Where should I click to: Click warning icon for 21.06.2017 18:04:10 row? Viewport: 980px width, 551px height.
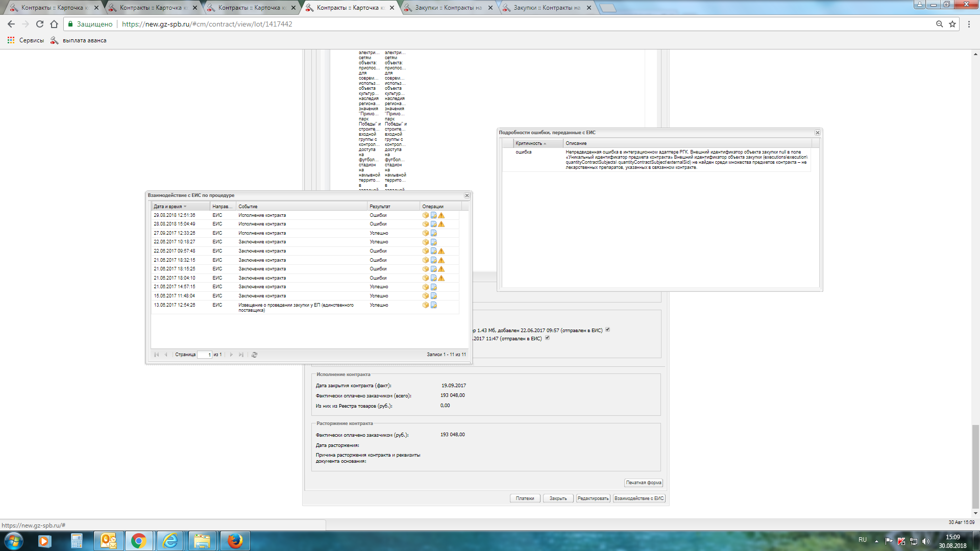tap(442, 278)
